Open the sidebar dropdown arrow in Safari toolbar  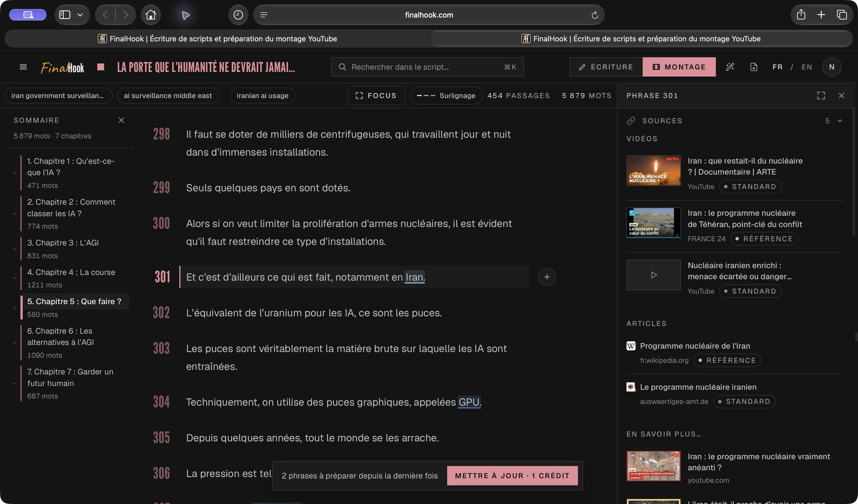(x=80, y=15)
